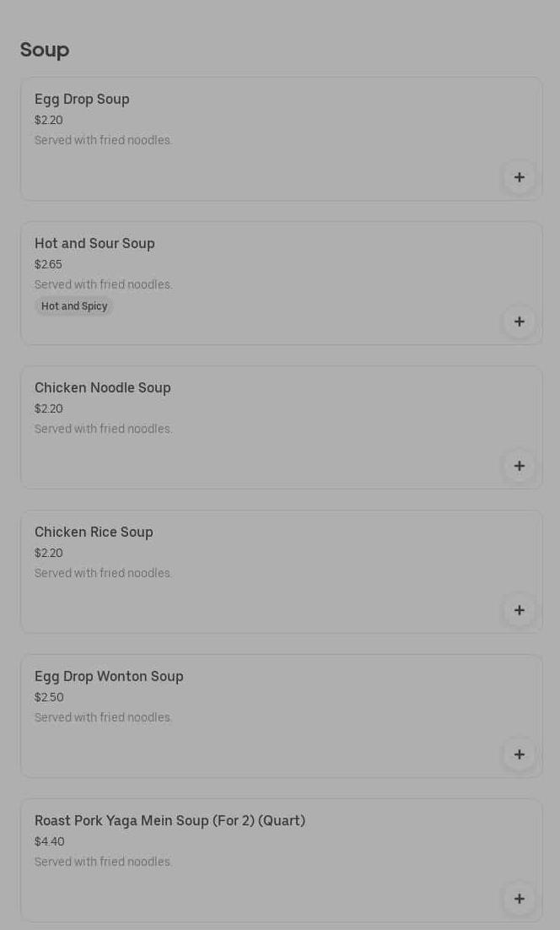
Task: Open the Egg Drop Wonton Soup title
Action: point(109,677)
